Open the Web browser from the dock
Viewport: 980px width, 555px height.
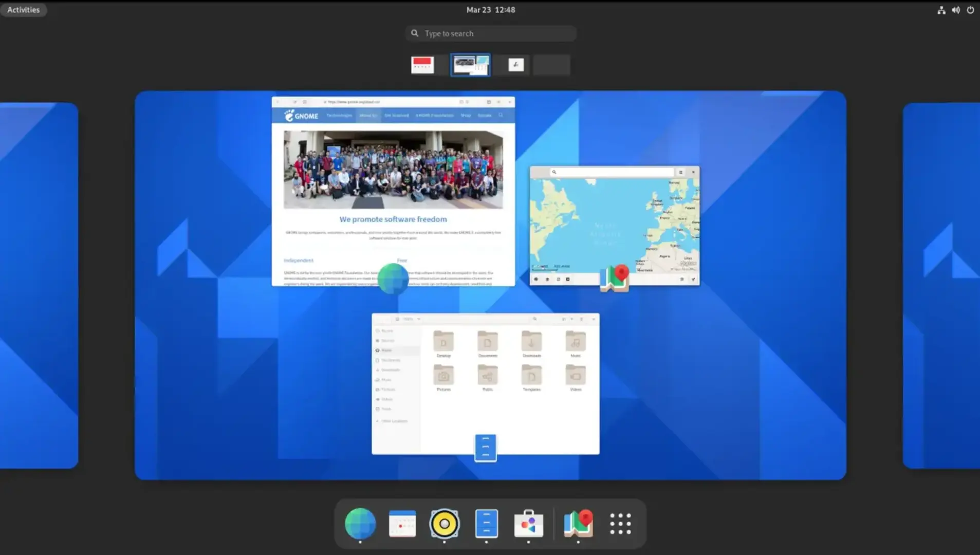[x=360, y=524]
